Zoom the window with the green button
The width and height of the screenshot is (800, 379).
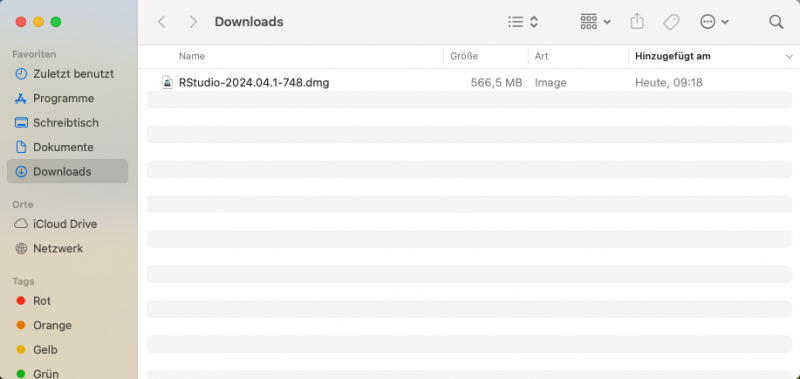56,22
